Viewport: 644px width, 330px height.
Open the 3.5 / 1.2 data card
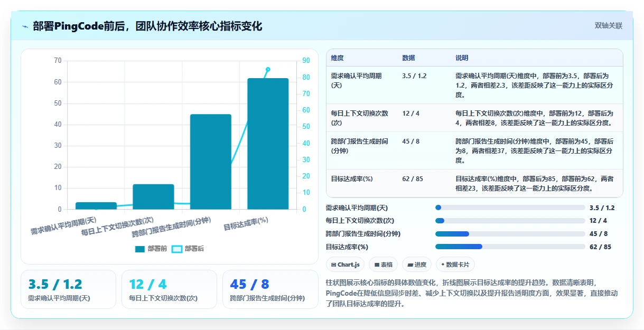(68, 289)
